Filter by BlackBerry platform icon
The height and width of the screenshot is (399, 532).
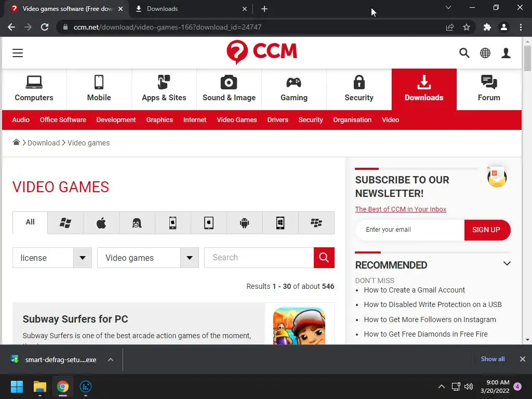[316, 223]
